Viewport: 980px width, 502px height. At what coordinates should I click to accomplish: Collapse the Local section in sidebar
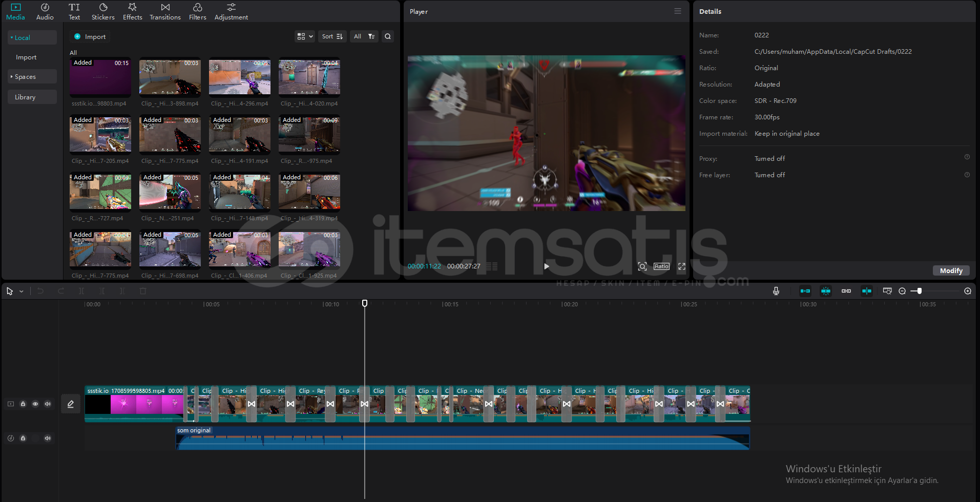(x=32, y=37)
